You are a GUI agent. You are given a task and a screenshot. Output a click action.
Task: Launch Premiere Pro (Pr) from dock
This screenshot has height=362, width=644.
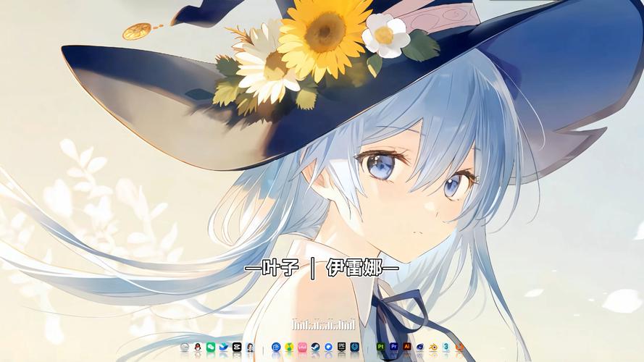[x=394, y=348]
